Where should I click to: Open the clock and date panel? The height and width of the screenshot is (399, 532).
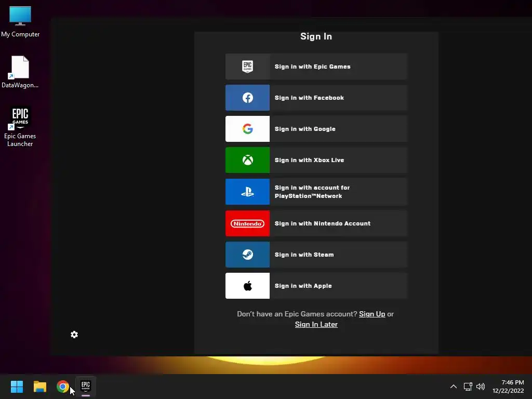tap(508, 387)
